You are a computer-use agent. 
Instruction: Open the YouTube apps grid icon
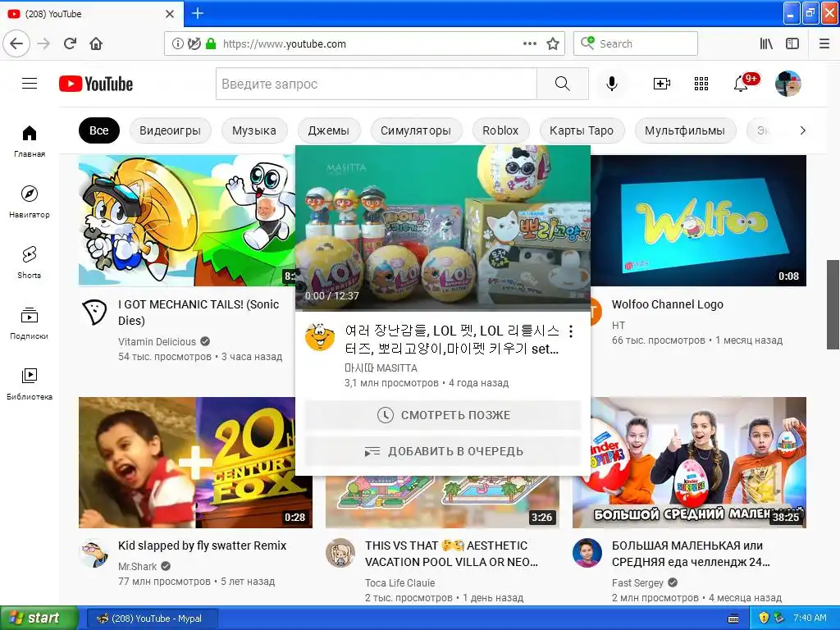click(x=701, y=84)
